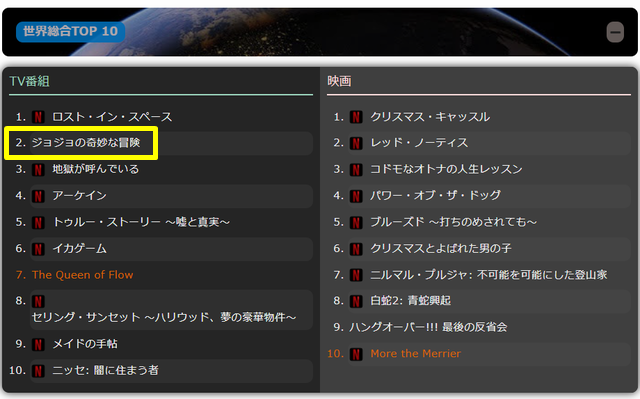This screenshot has height=399, width=640.
Task: Click the Netflix icon beside ブルーズド
Action: (356, 223)
